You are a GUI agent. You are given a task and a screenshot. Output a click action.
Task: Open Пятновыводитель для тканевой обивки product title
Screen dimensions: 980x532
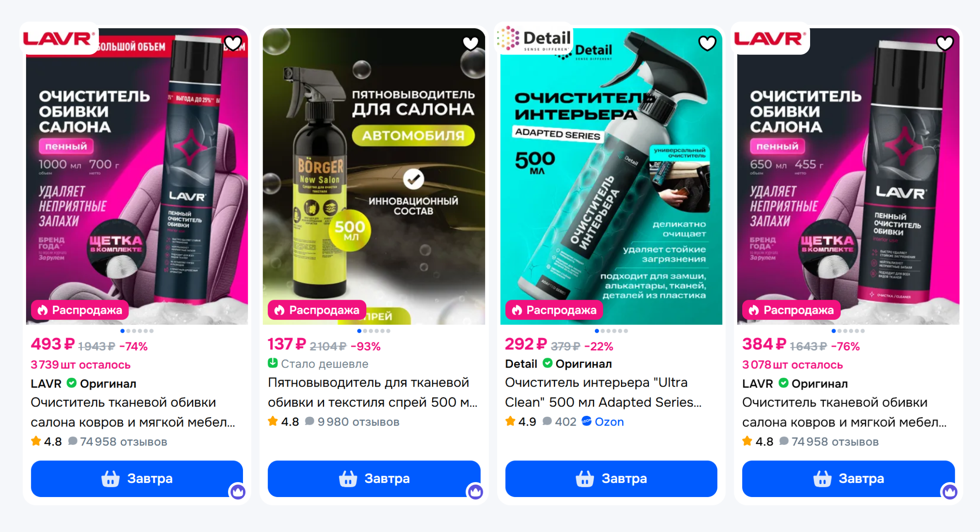[x=373, y=392]
